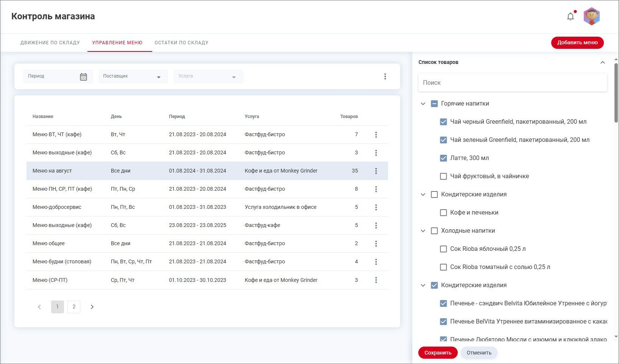Collapse the Список товаров panel
This screenshot has width=619, height=364.
(x=602, y=62)
